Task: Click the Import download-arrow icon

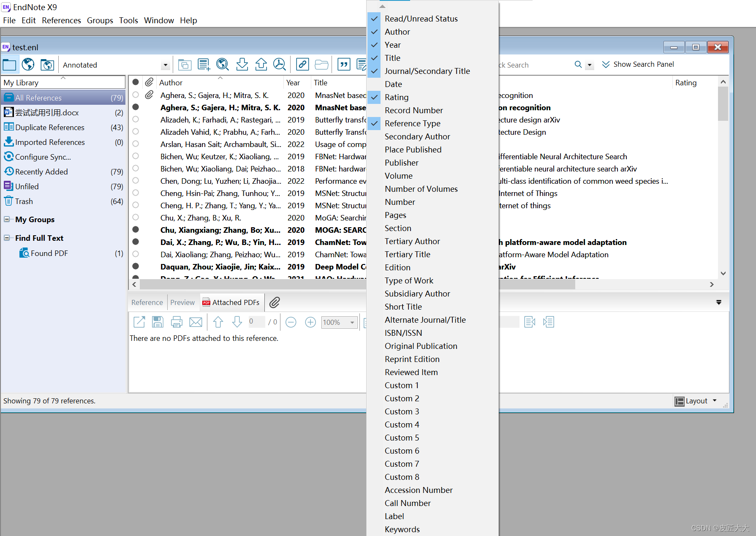Action: coord(242,64)
